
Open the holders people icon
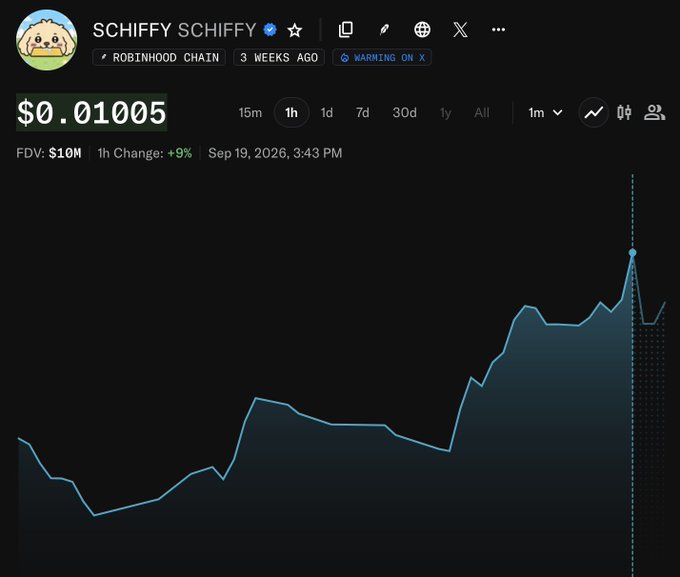tap(654, 113)
